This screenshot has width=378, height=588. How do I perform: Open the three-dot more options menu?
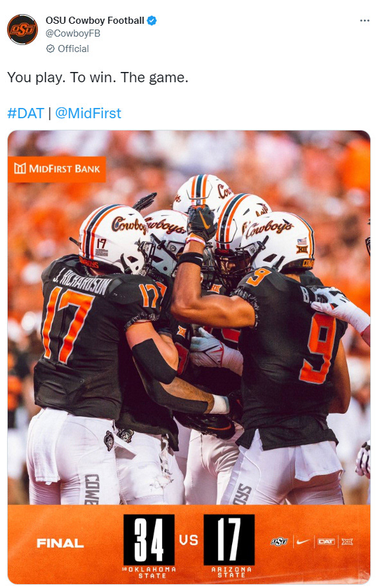pyautogui.click(x=364, y=21)
